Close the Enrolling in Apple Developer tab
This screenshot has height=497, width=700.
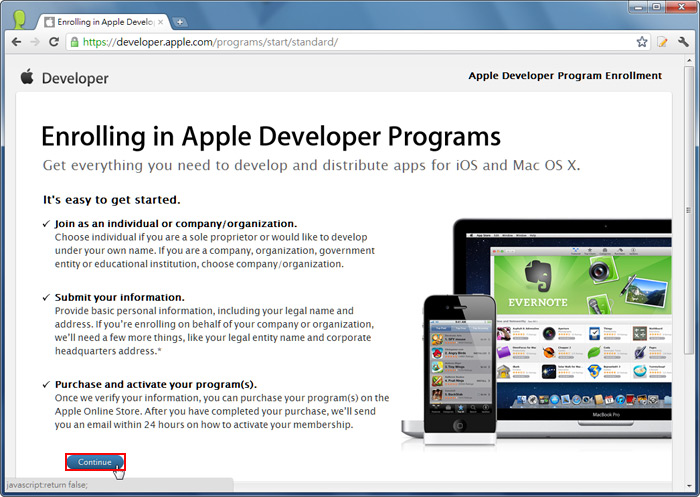click(x=161, y=22)
